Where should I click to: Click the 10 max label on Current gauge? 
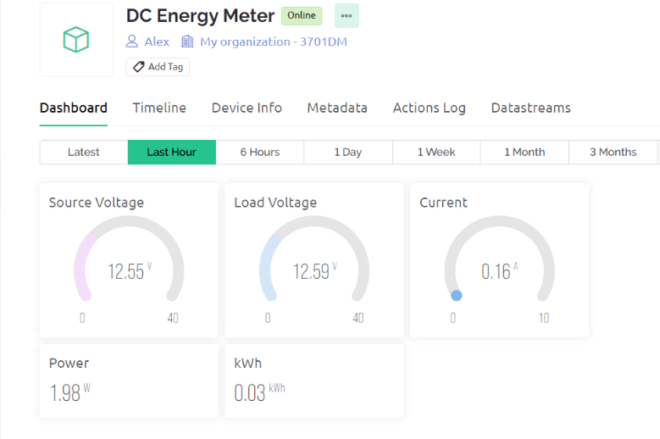tap(544, 318)
